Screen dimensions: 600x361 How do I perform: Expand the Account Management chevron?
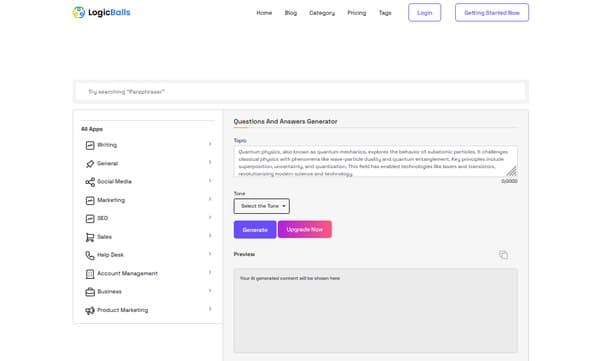tap(210, 272)
